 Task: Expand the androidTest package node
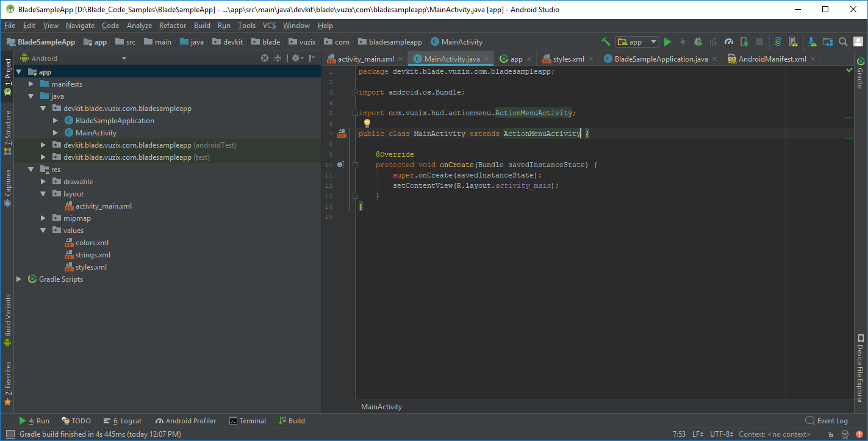pos(43,145)
